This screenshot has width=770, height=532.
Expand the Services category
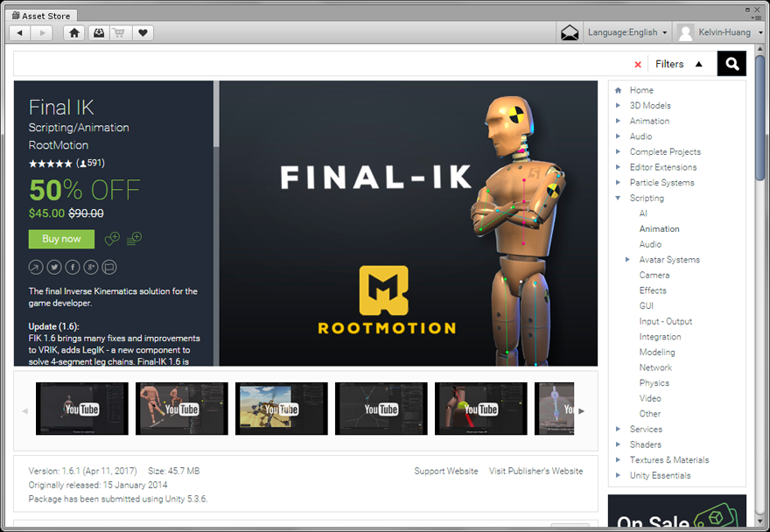(x=618, y=429)
